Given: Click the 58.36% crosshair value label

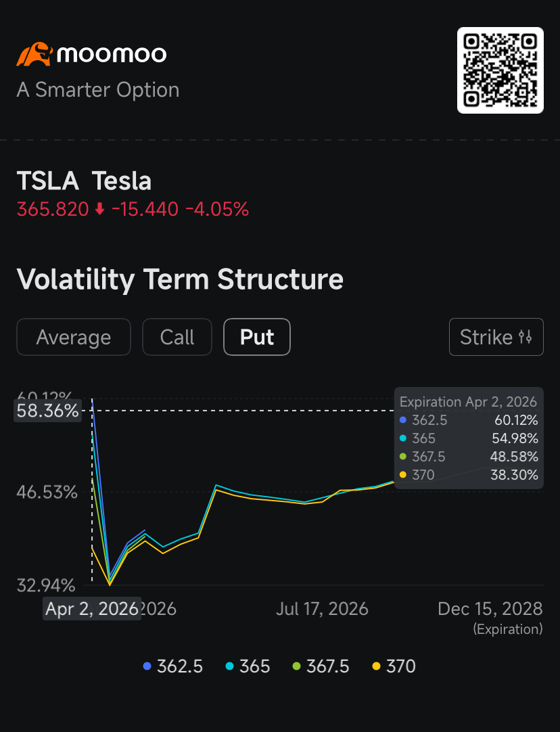Looking at the screenshot, I should (x=47, y=411).
